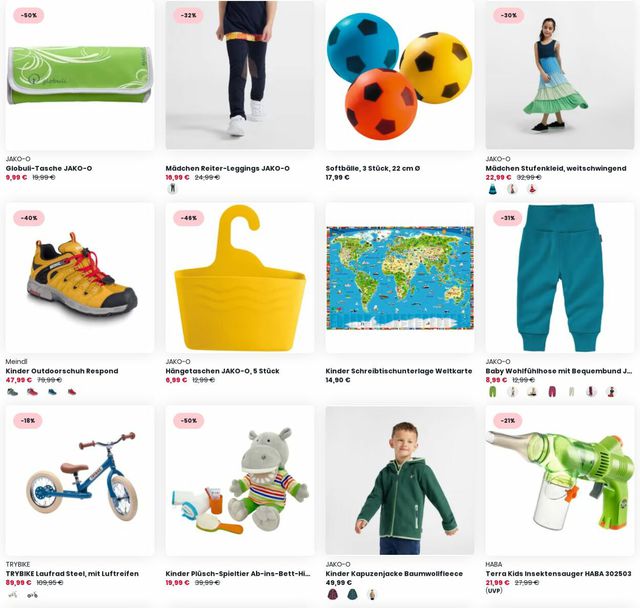640x608 pixels.
Task: Open Kinder Schreibtischunterlage Weltkarte link
Action: click(399, 371)
